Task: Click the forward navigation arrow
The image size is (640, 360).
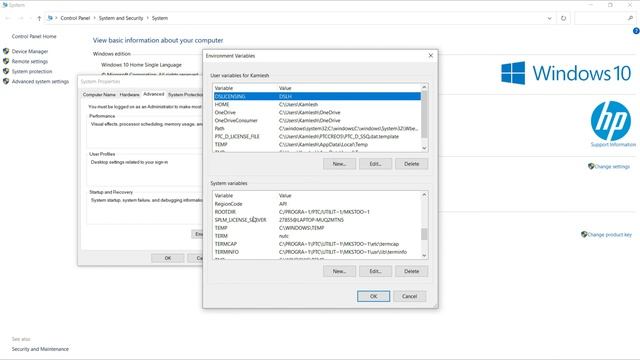Action: pos(21,18)
